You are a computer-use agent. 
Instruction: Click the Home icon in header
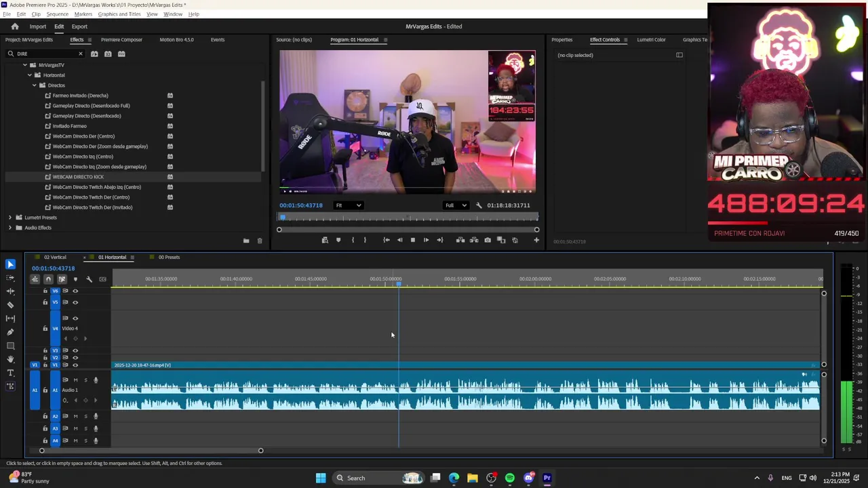tap(14, 26)
